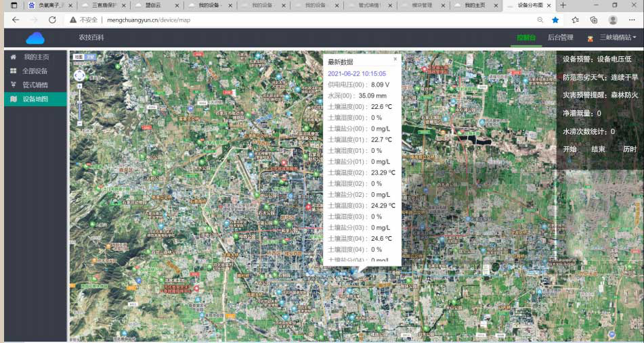Click the browser address bar URL
The image size is (644, 343).
148,20
